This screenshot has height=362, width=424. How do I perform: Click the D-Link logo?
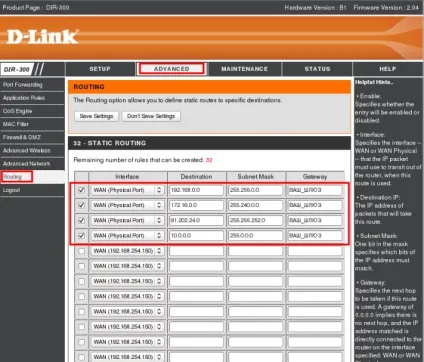click(x=42, y=37)
